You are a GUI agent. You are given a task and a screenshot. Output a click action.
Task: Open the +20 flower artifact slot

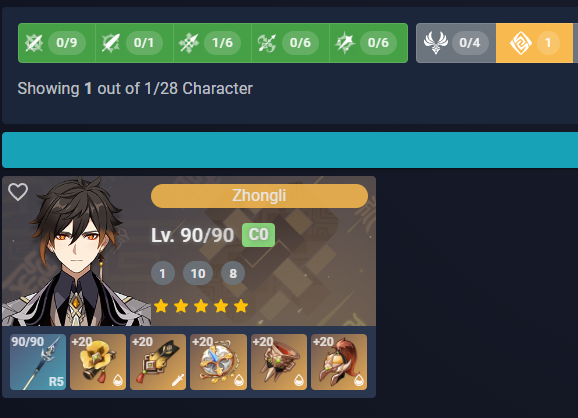coord(98,362)
